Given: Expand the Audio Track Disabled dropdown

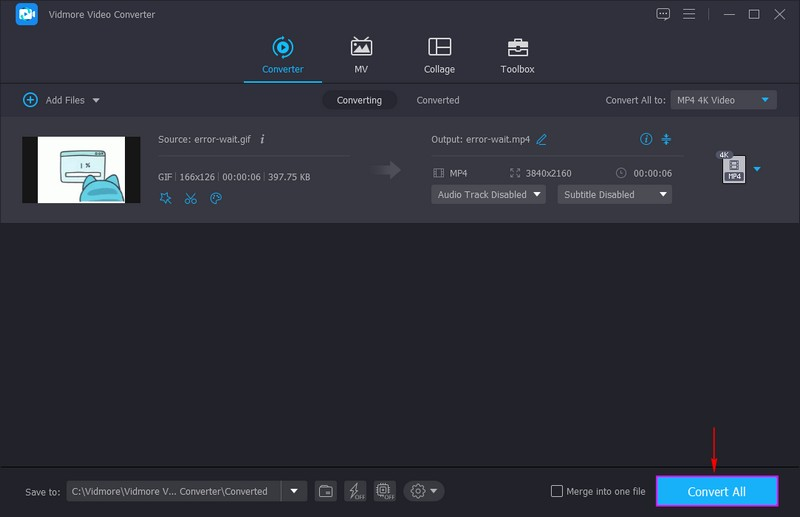Looking at the screenshot, I should pos(489,195).
